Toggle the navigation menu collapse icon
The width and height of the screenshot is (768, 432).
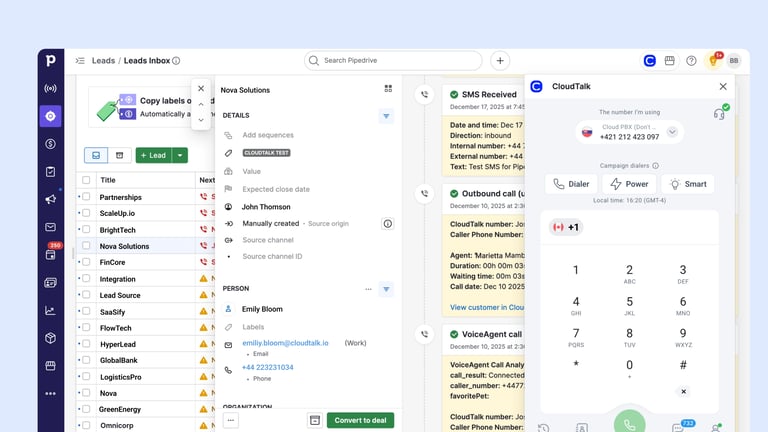80,61
